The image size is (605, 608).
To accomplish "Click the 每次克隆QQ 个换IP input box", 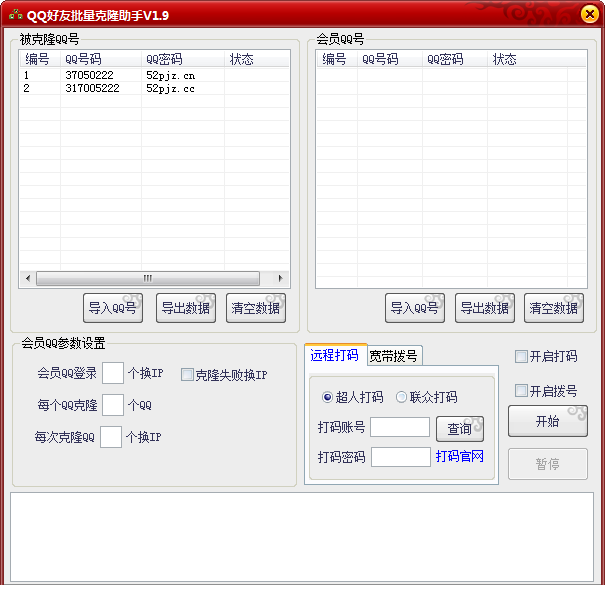I will tap(111, 437).
